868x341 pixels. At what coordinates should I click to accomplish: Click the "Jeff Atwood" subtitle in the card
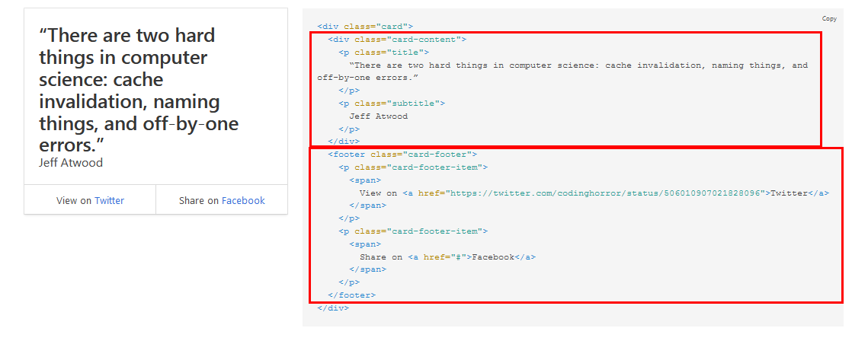pyautogui.click(x=71, y=162)
